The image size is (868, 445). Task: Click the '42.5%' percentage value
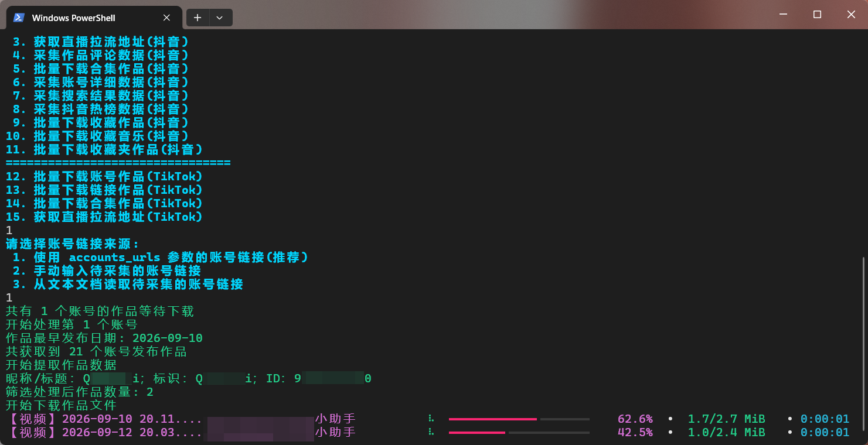coord(635,432)
